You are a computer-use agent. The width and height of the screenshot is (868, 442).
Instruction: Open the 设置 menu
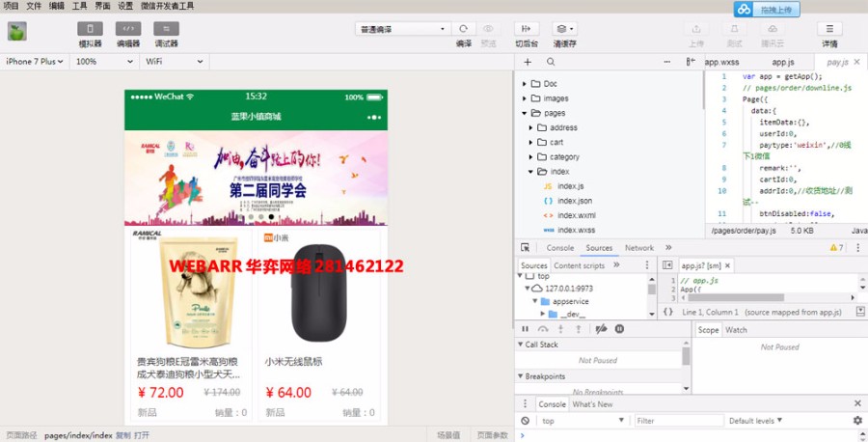[x=125, y=6]
